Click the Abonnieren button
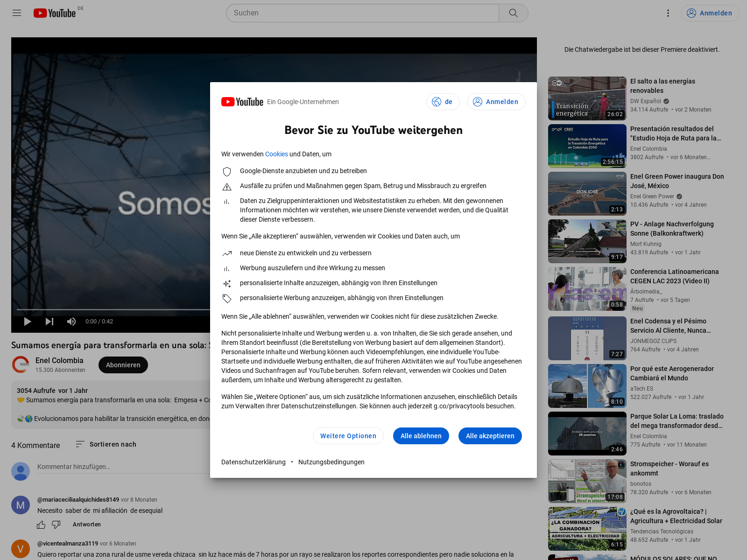The width and height of the screenshot is (747, 560). pyautogui.click(x=123, y=365)
